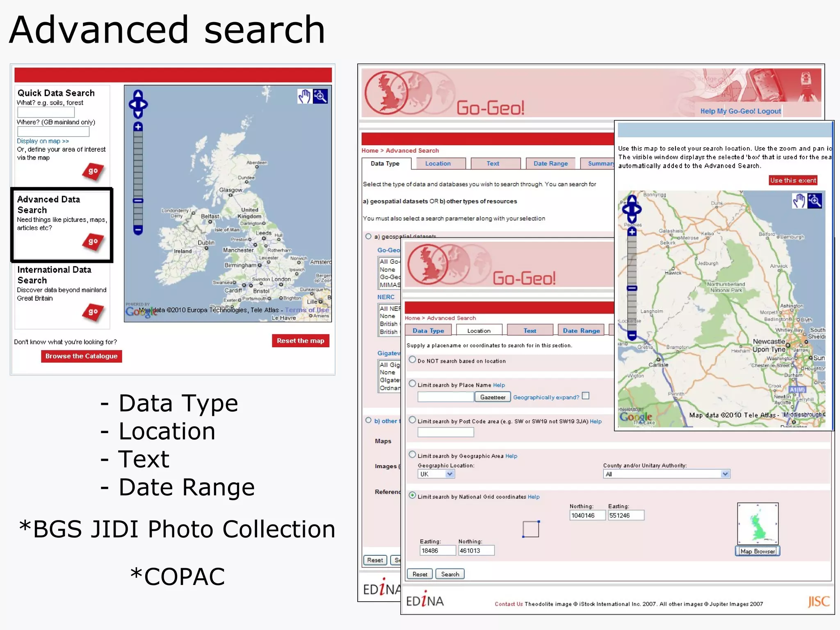
Task: Select 'Limit search by Place Name' radio
Action: pyautogui.click(x=412, y=384)
